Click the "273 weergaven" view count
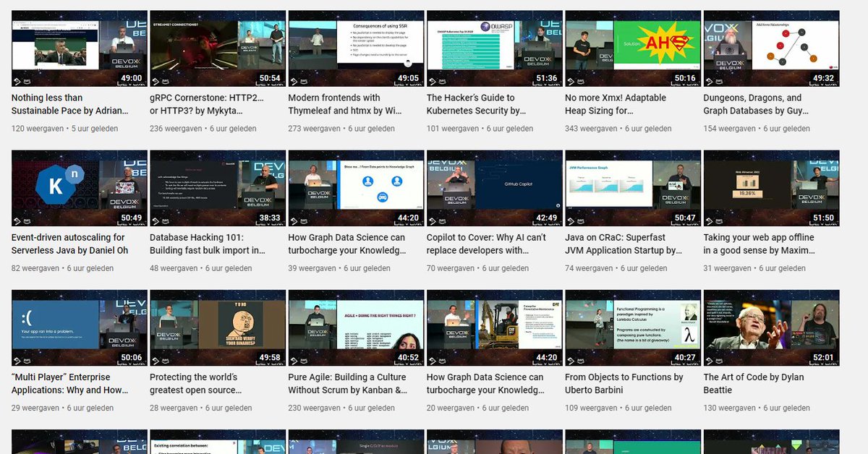 coord(315,129)
